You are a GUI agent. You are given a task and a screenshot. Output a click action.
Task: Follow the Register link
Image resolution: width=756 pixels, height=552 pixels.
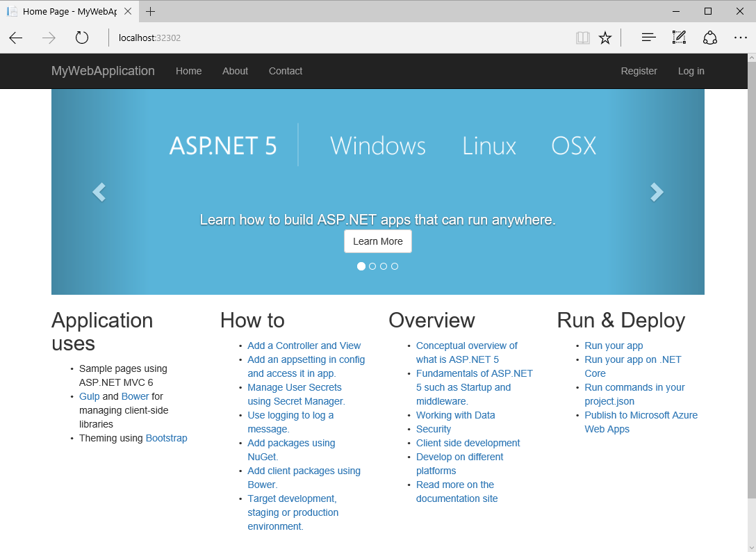click(x=639, y=71)
